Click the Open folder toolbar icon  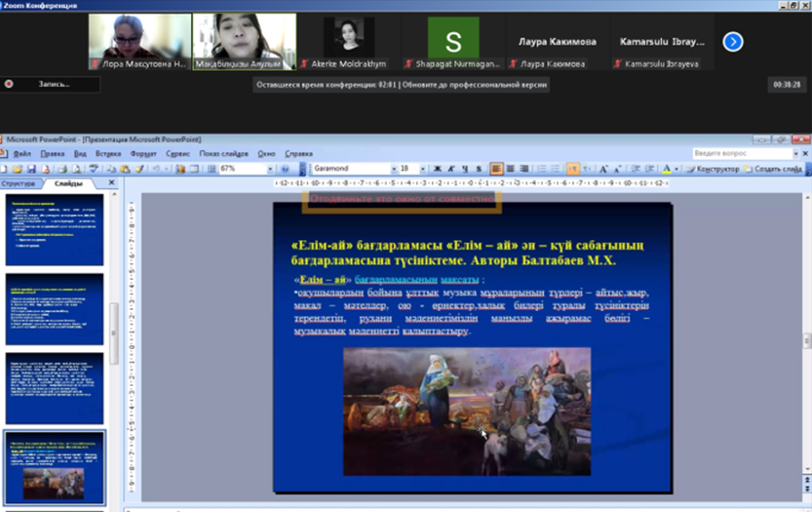click(x=19, y=169)
